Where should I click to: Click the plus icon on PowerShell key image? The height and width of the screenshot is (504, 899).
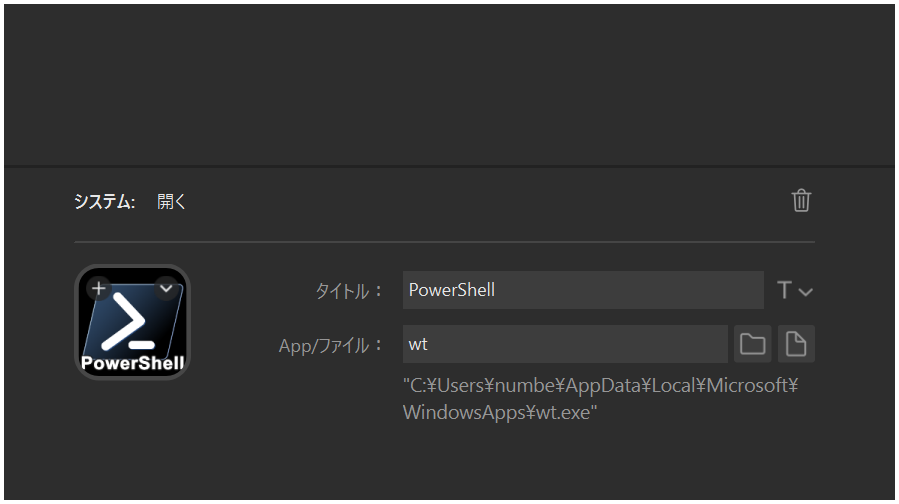click(99, 289)
